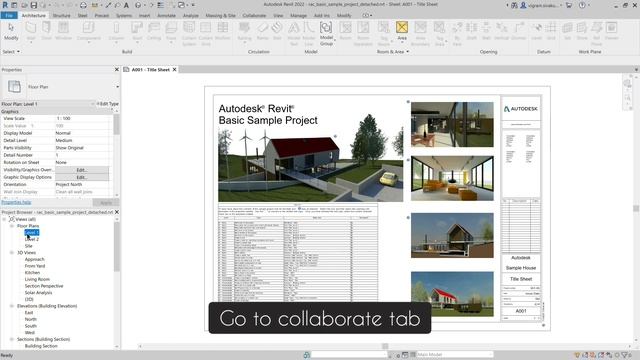Click the Edit Type button
This screenshot has width=640, height=360.
(108, 104)
